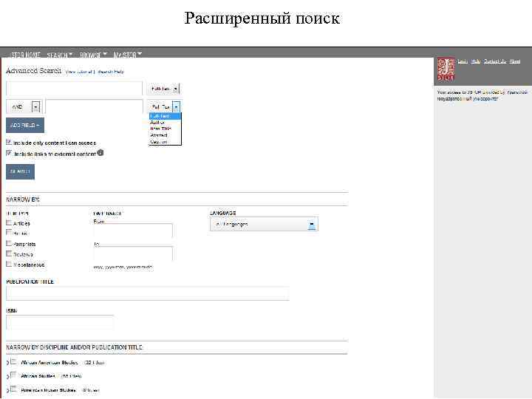
Task: Click the ADD FIELD button
Action: pyautogui.click(x=25, y=125)
